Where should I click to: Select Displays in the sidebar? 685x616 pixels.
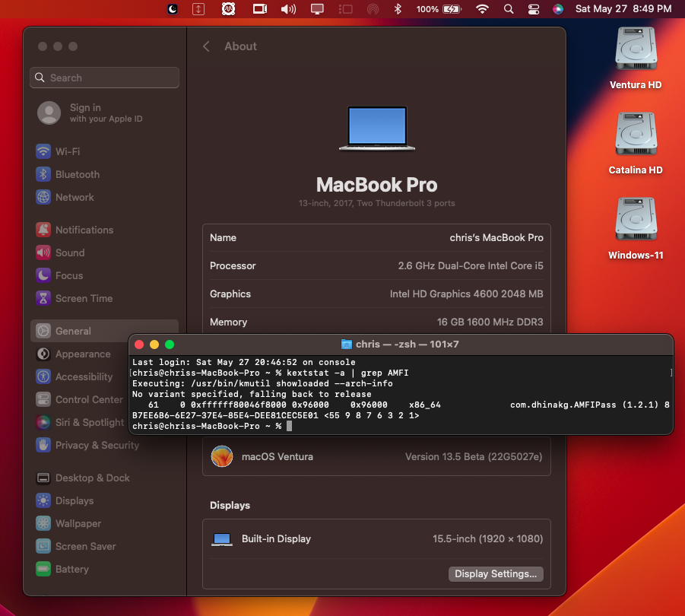tap(74, 500)
